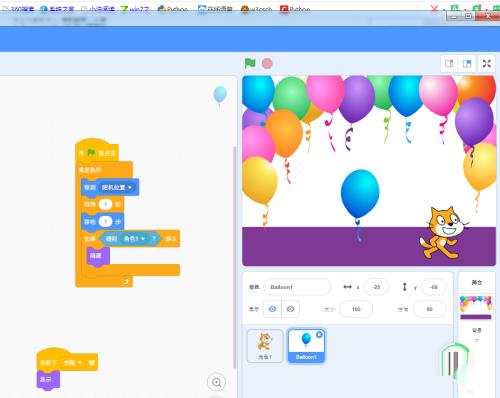Viewport: 500px width, 398px height.
Task: Click the wait block seconds value
Action: 106,204
